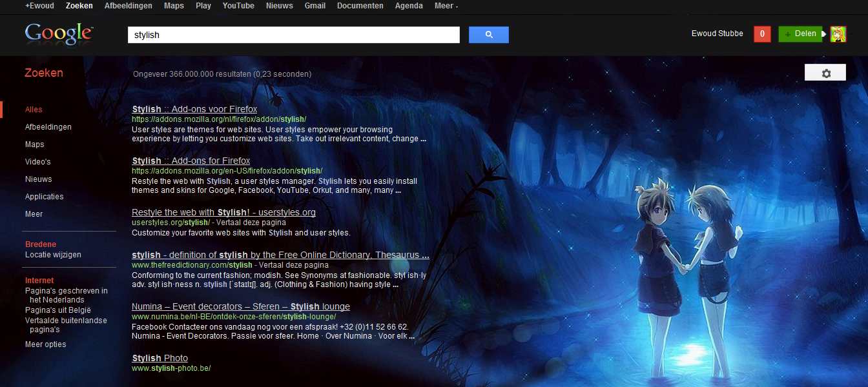Filter by Pagina's geschreven in het Nederlands
The width and height of the screenshot is (868, 387).
click(67, 295)
